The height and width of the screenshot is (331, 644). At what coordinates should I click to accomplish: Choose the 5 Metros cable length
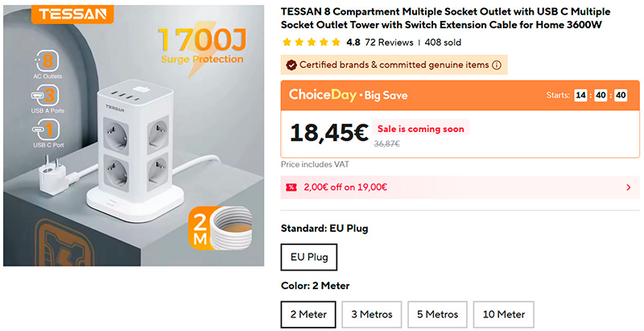[x=436, y=314]
